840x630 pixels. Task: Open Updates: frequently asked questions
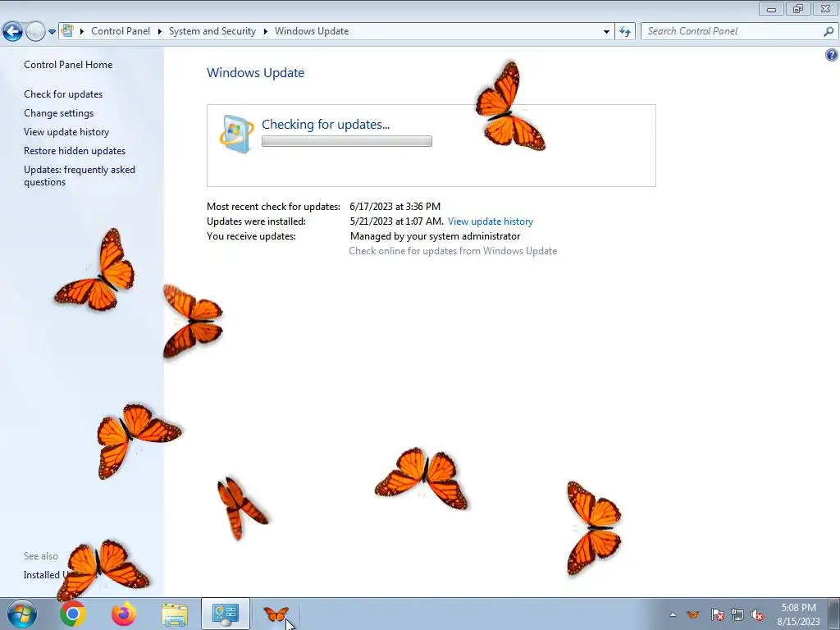[x=80, y=176]
